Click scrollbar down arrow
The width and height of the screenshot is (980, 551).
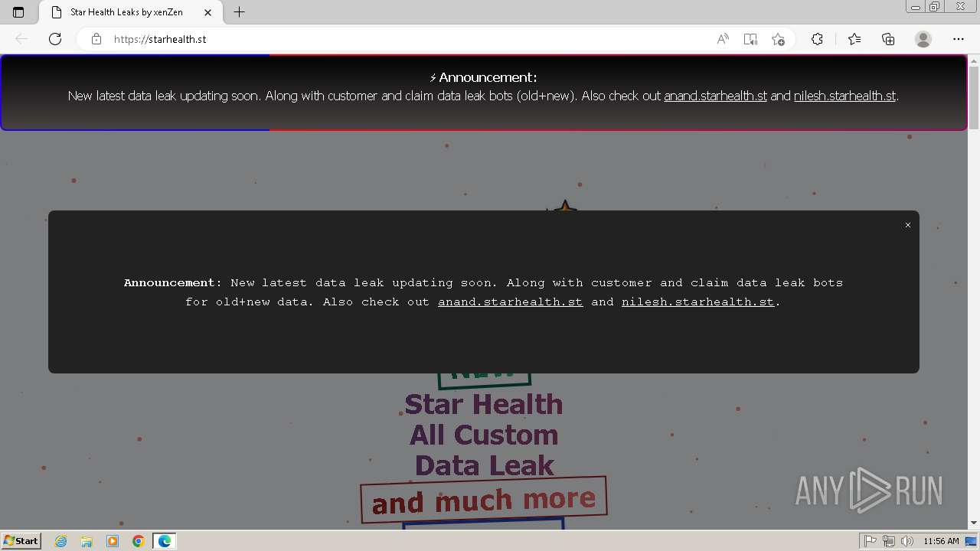(974, 523)
